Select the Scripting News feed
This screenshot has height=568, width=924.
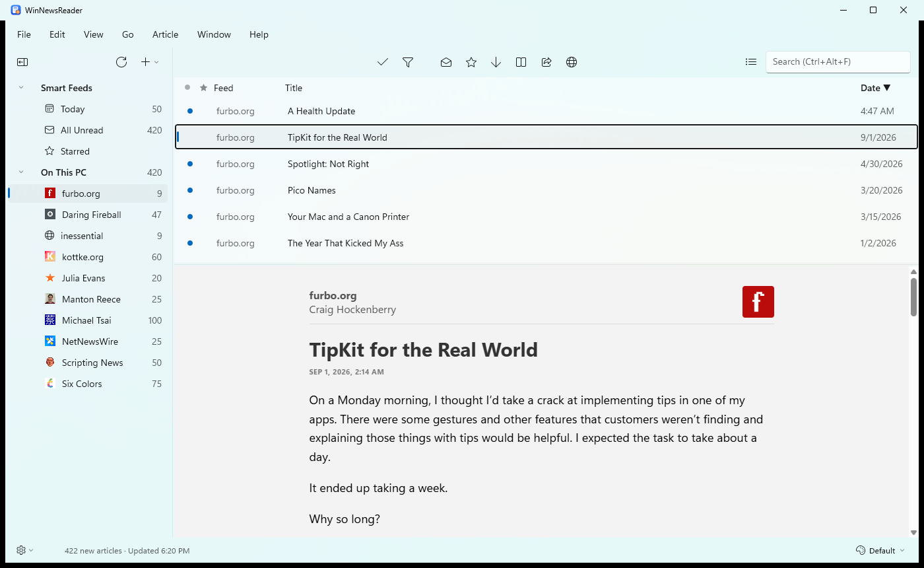tap(88, 363)
